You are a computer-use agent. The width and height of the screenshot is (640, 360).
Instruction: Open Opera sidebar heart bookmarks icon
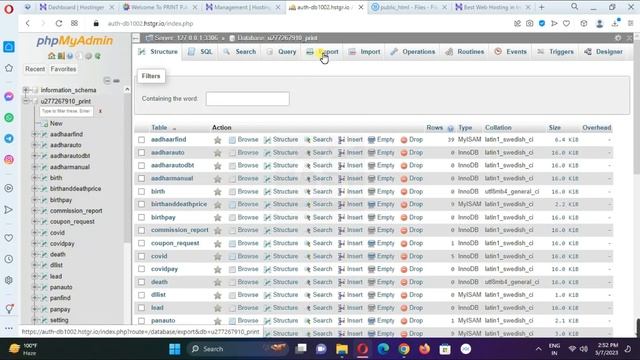pos(9,238)
